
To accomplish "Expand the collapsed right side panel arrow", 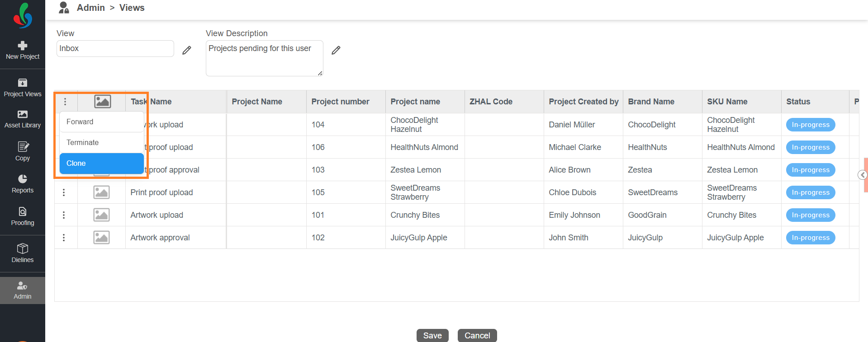I will (863, 175).
